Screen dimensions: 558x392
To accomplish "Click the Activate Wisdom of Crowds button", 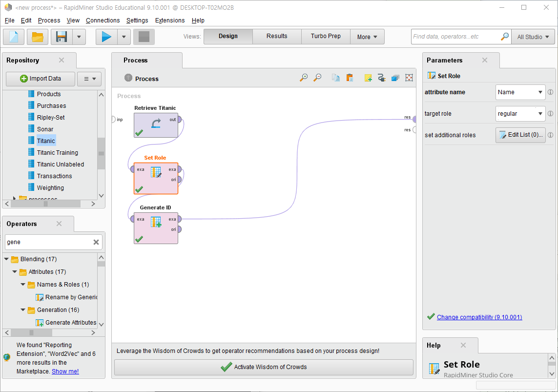I will pyautogui.click(x=264, y=367).
